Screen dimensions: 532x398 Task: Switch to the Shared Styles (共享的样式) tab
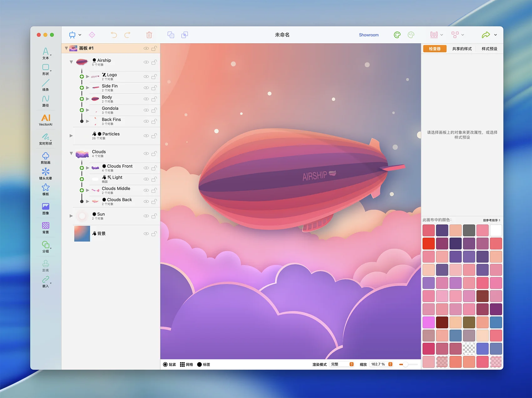[462, 49]
